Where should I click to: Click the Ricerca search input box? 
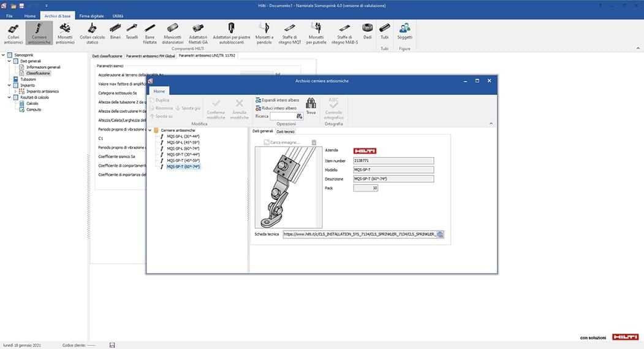point(283,117)
